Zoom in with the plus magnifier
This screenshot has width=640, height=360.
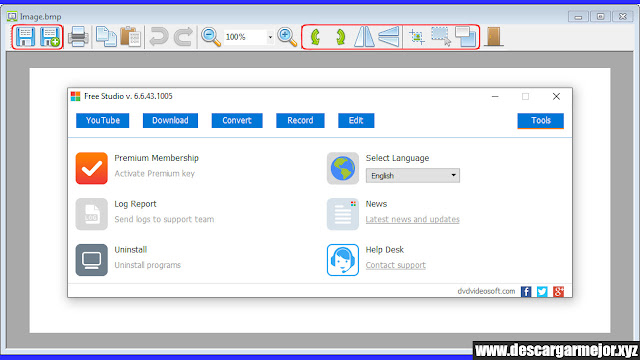click(287, 37)
